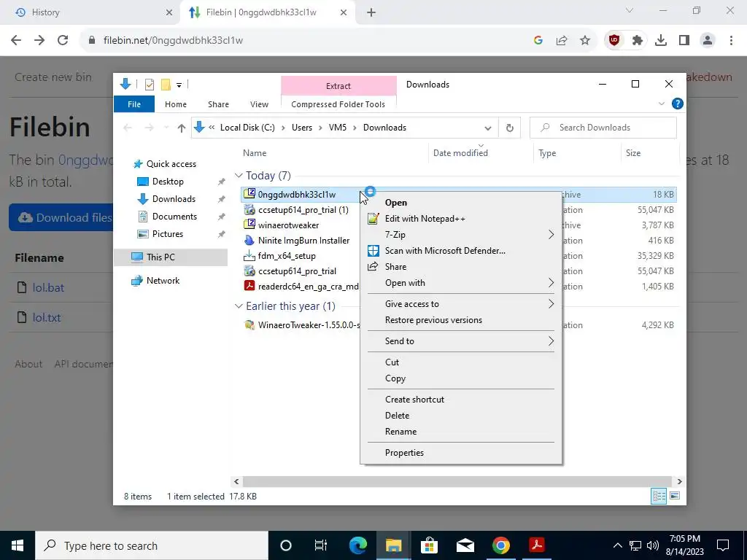Open the Compressed Folder Tools tab
Screen dimensions: 747x560
coord(338,104)
